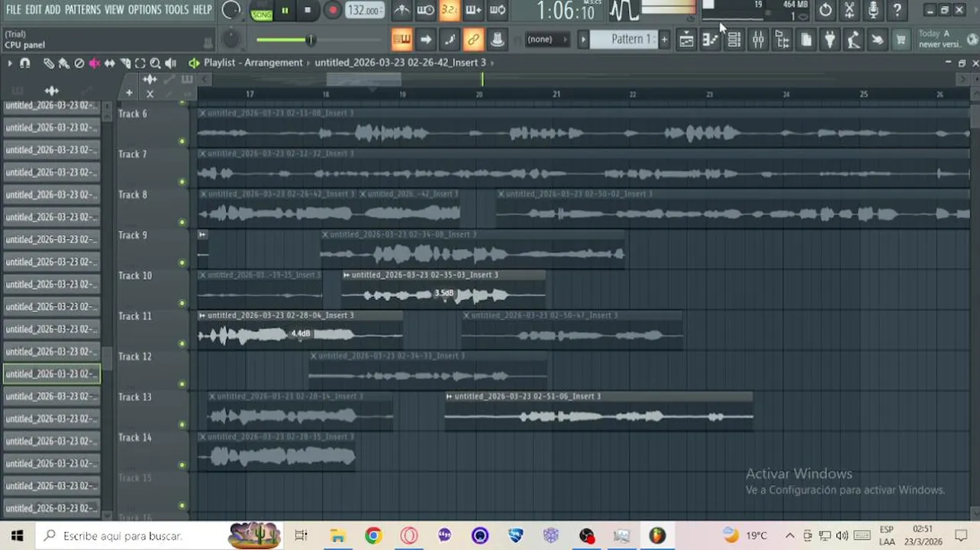This screenshot has width=980, height=550.
Task: Mute Track 6 with its green dot
Action: click(182, 141)
